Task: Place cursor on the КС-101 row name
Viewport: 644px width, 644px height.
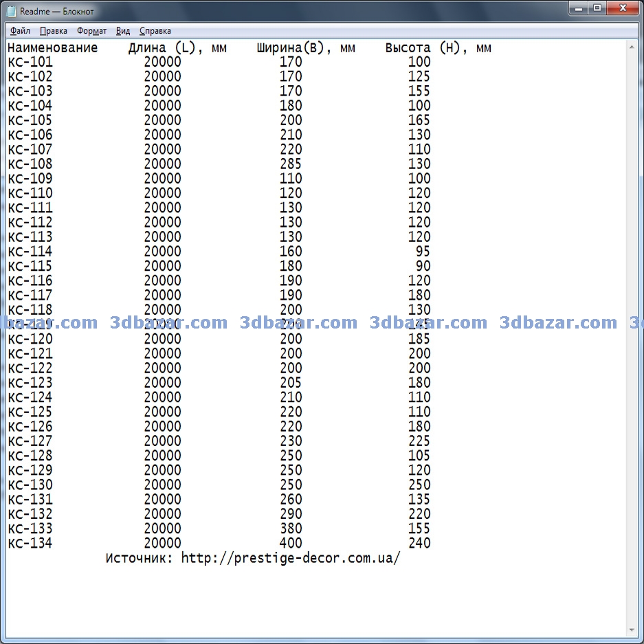Action: pyautogui.click(x=30, y=63)
